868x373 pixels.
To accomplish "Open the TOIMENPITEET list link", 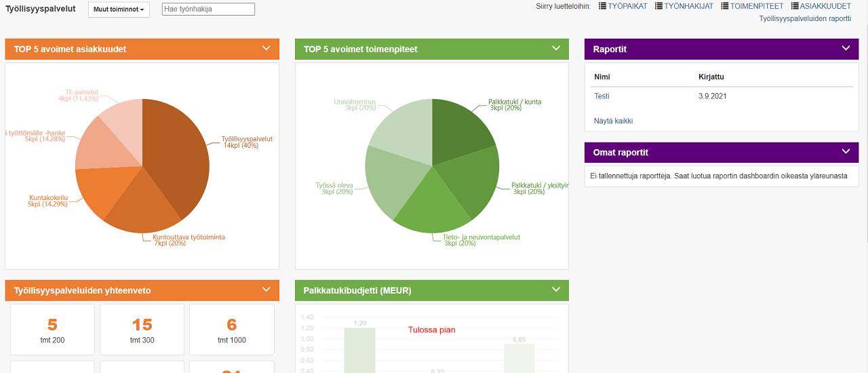I will 757,6.
